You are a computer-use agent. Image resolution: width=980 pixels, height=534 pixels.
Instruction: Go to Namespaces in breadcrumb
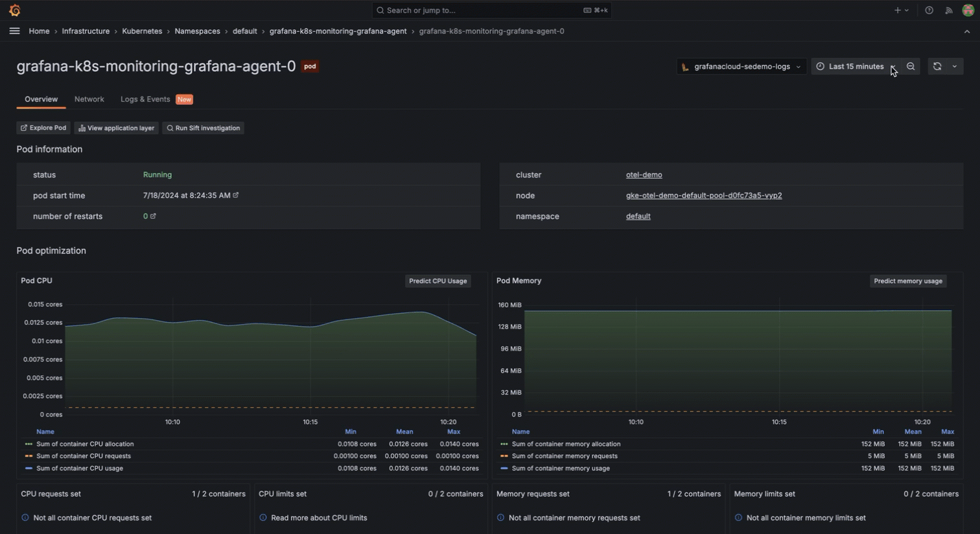(197, 31)
